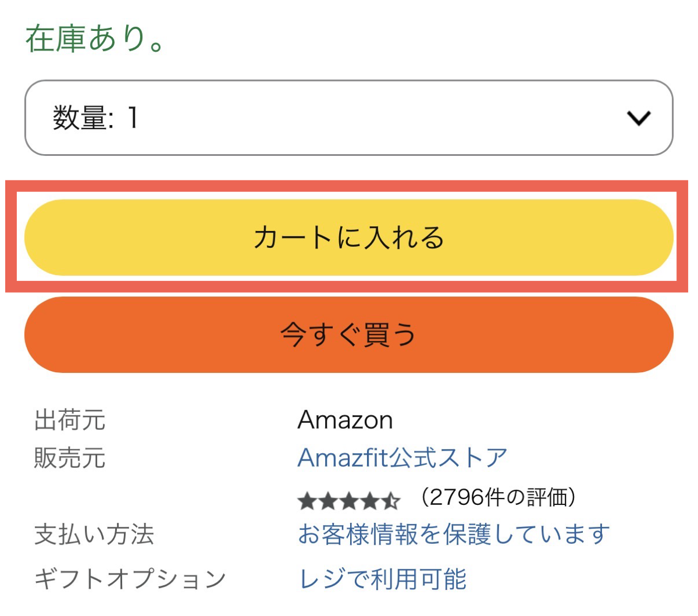This screenshot has height=616, width=698.
Task: Click the yellow カートに入れる button
Action: click(x=348, y=237)
